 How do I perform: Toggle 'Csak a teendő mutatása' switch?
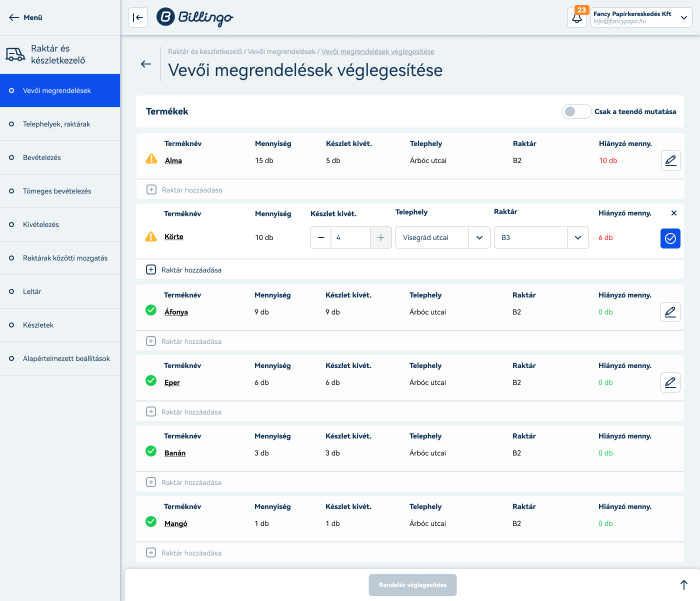tap(577, 111)
